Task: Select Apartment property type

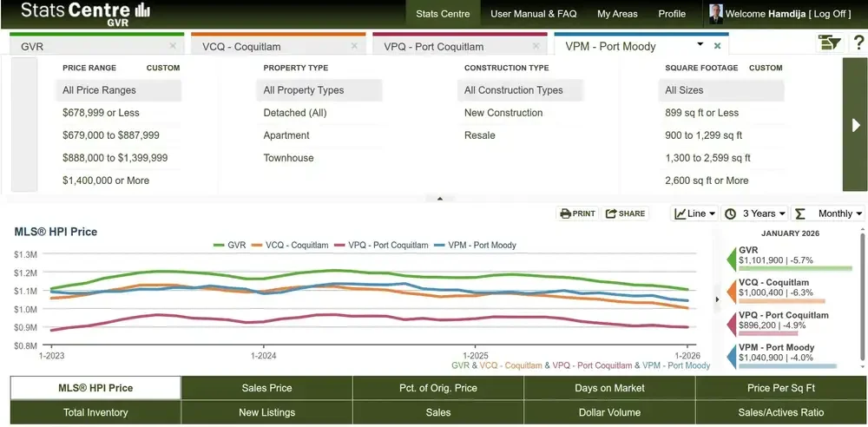Action: [x=319, y=135]
